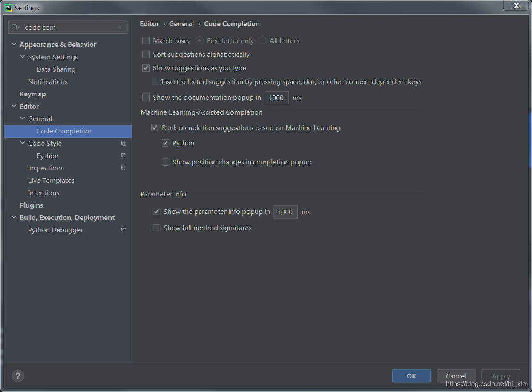Click the help question mark icon
Image resolution: width=532 pixels, height=392 pixels.
[17, 376]
